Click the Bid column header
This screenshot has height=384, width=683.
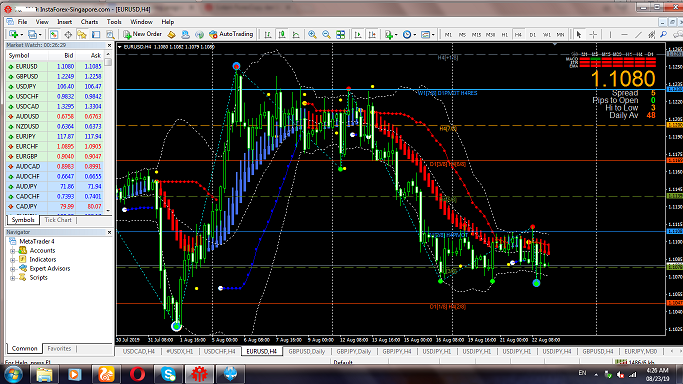(69, 56)
